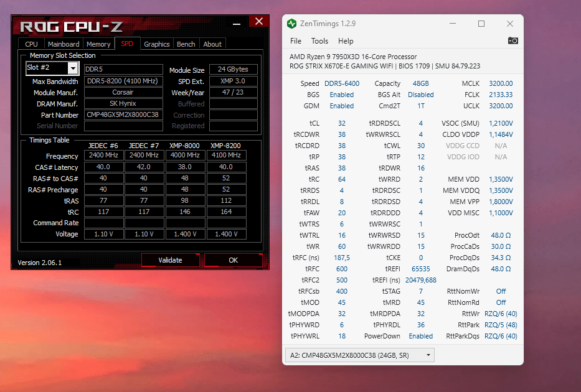
Task: Click the tRFC (ns) value 187,5
Action: click(342, 258)
